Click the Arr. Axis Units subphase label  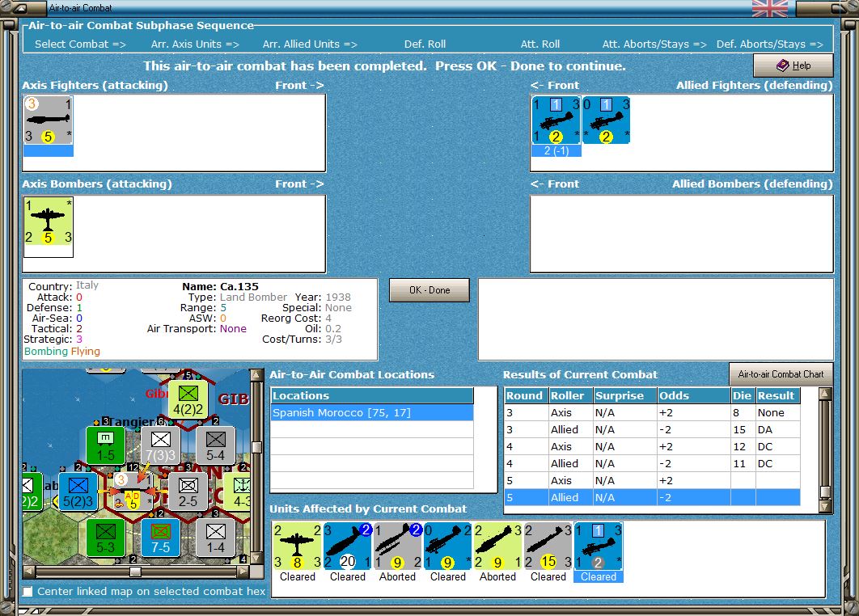click(195, 44)
